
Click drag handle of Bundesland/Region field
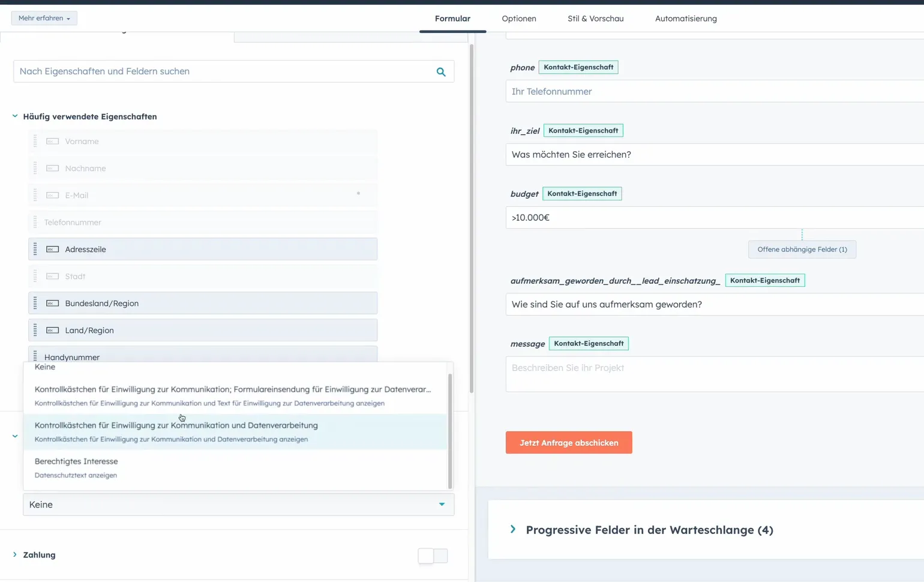[35, 303]
